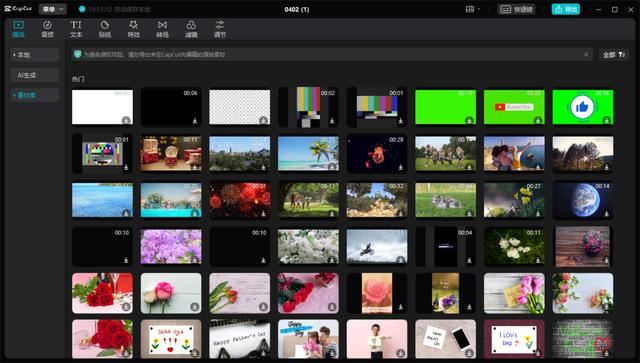The image size is (640, 363).
Task: Select the father and daughter thumbnail
Action: pyautogui.click(x=308, y=339)
